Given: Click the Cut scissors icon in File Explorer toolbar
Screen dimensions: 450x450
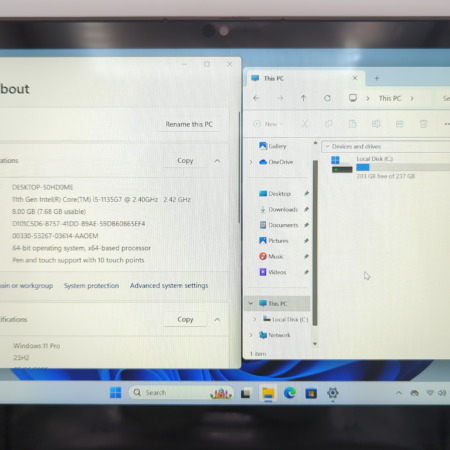Looking at the screenshot, I should (x=305, y=124).
